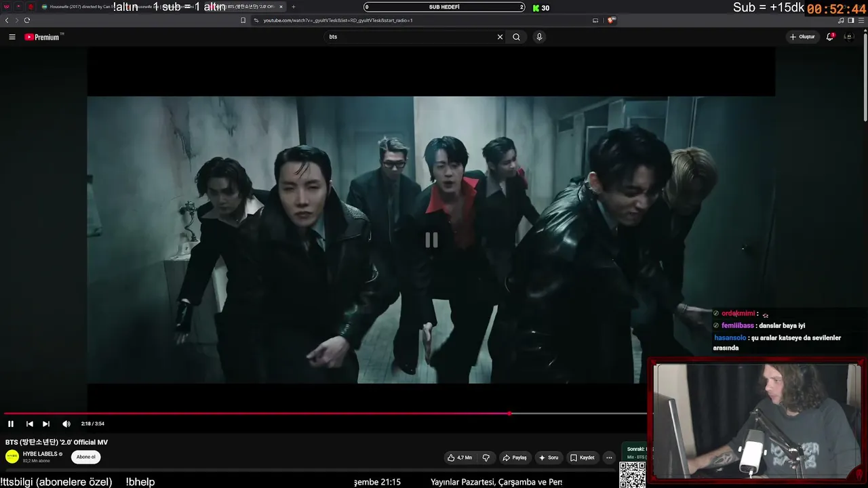Viewport: 868px width, 488px height.
Task: Open the HYBE LABELS channel avatar
Action: coord(12,456)
